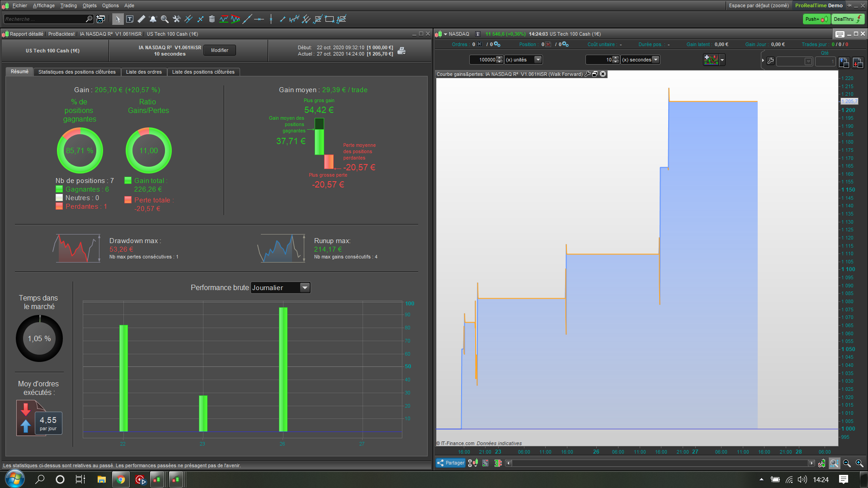Click the Recherche search field

tap(44, 19)
